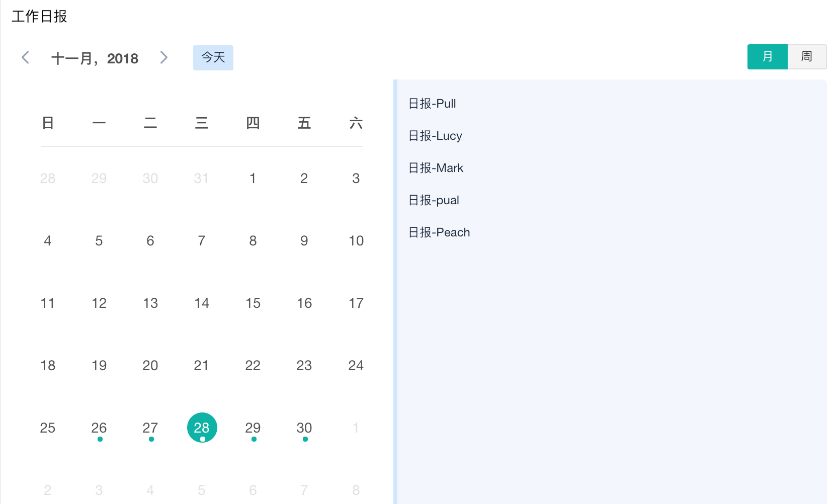Screen dimensions: 835x504
Task: Pick the greyed-out October 31 date
Action: (201, 179)
